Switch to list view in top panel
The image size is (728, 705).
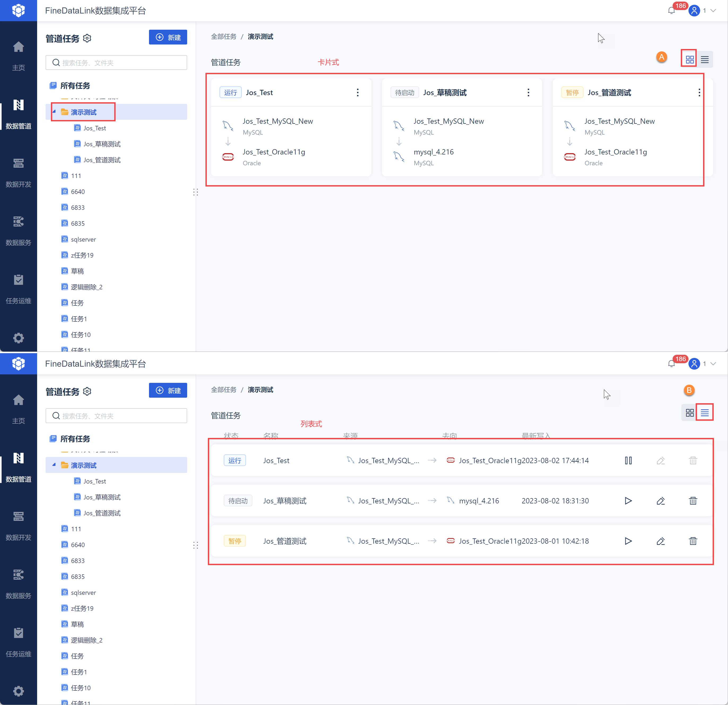tap(705, 59)
